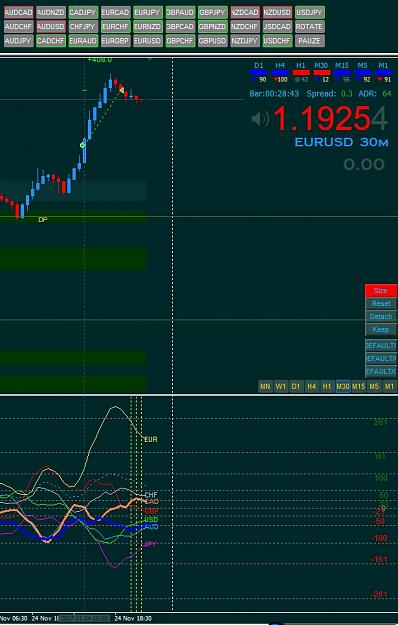Select AUDJPY pair button

tap(18, 41)
